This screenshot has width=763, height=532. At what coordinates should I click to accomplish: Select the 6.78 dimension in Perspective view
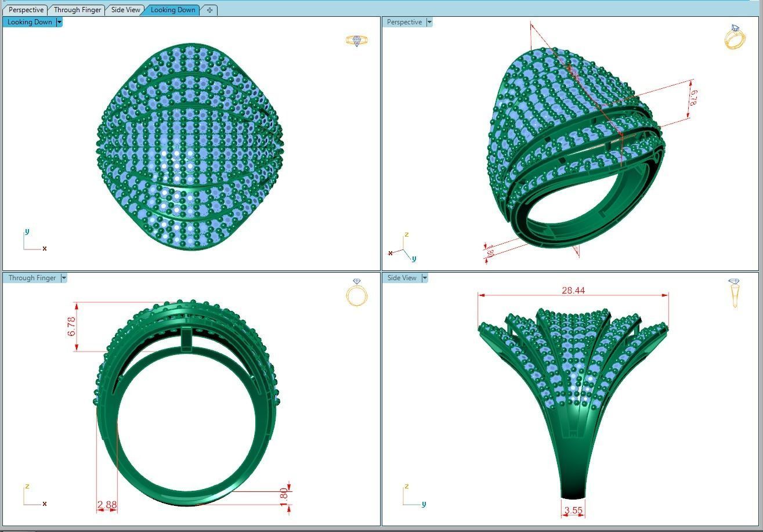[693, 97]
